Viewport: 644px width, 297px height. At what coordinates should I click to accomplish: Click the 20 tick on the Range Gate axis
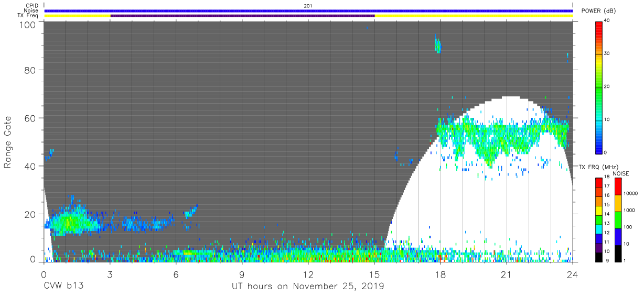click(31, 214)
